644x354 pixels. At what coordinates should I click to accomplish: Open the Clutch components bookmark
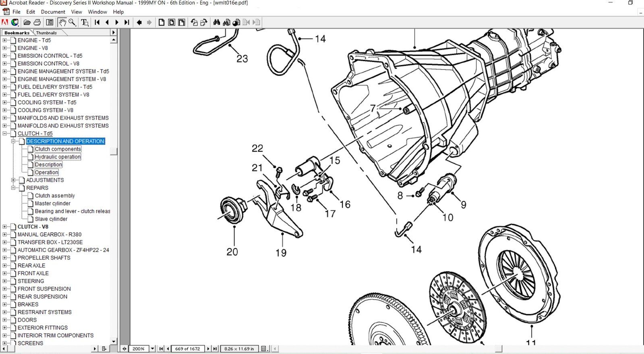(58, 149)
